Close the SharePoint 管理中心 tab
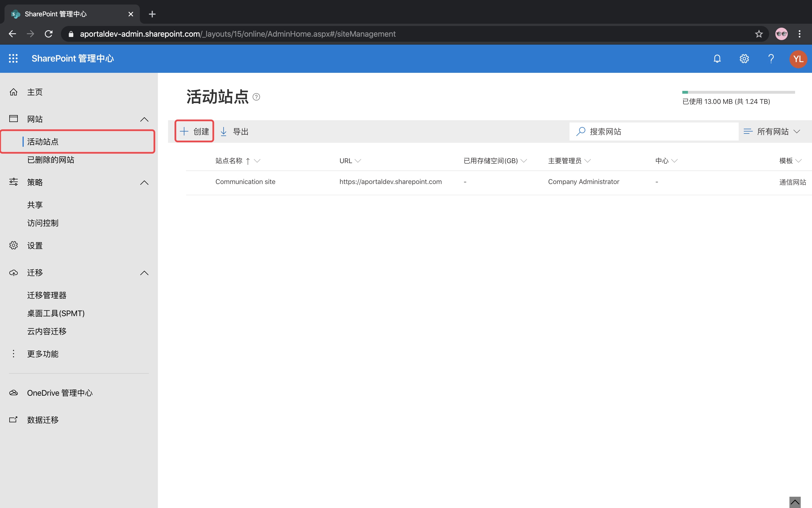The height and width of the screenshot is (508, 812). pyautogui.click(x=131, y=14)
